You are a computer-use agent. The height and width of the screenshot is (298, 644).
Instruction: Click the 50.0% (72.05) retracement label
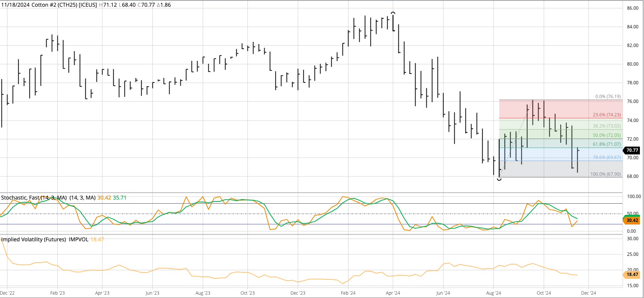[x=607, y=135]
